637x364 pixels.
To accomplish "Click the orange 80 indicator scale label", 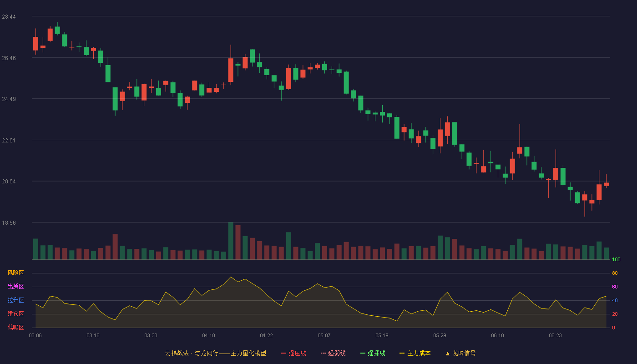I will click(x=615, y=273).
